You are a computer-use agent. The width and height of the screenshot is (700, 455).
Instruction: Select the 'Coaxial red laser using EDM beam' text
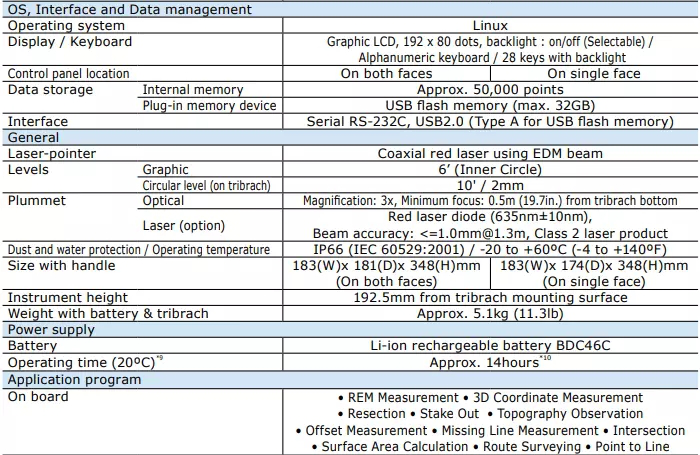click(489, 154)
